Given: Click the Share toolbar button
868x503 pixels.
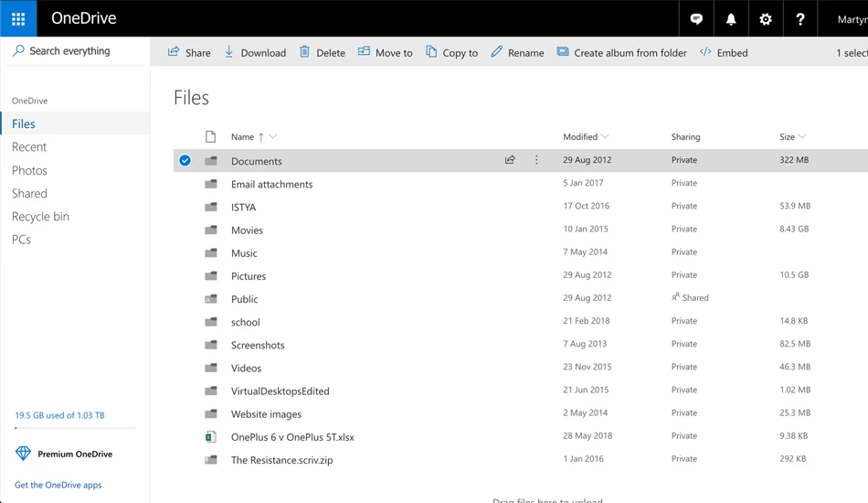Looking at the screenshot, I should 189,53.
